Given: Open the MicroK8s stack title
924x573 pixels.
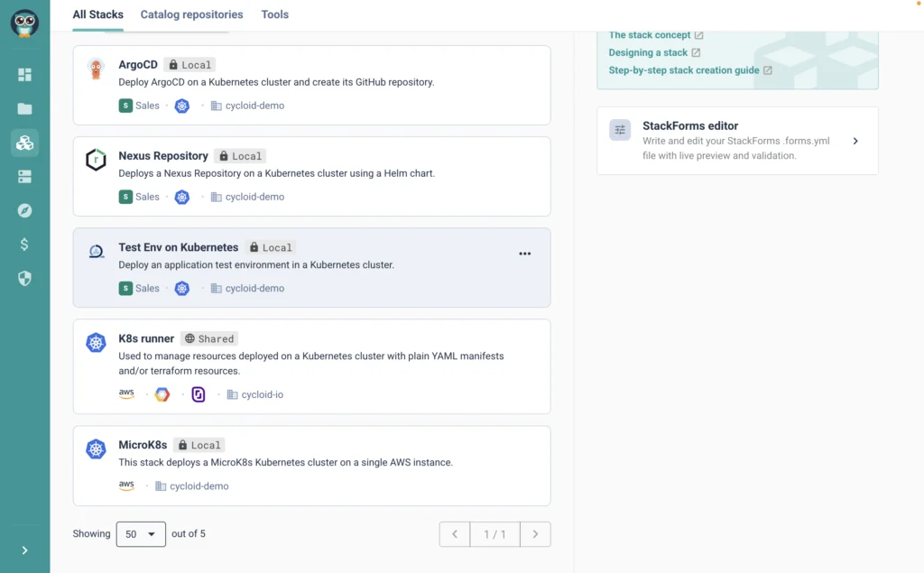Looking at the screenshot, I should click(143, 445).
